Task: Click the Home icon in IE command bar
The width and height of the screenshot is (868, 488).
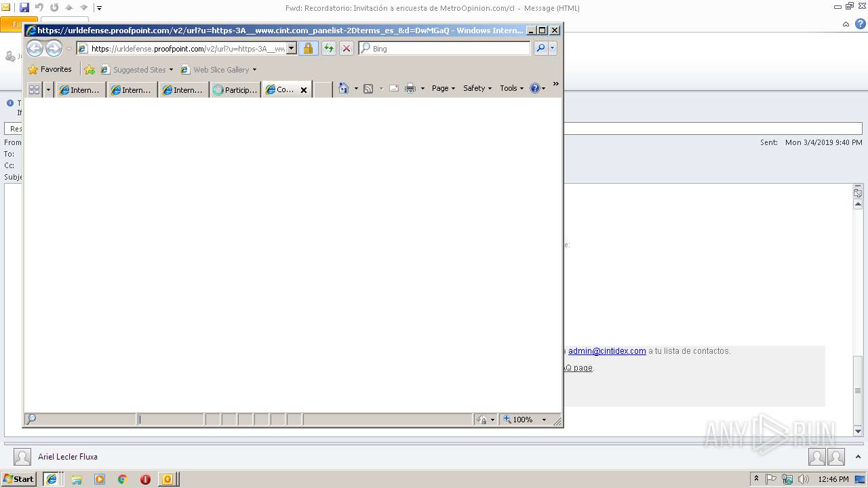Action: pos(344,88)
